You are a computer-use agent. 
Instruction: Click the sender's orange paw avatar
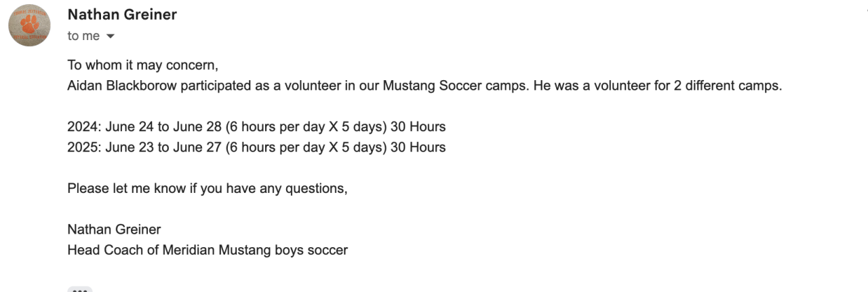pyautogui.click(x=29, y=25)
